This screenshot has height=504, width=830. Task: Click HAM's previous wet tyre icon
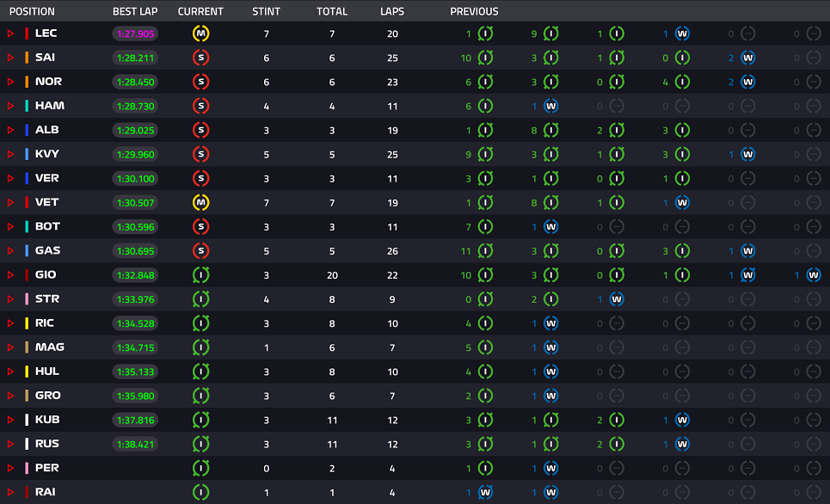tap(550, 106)
